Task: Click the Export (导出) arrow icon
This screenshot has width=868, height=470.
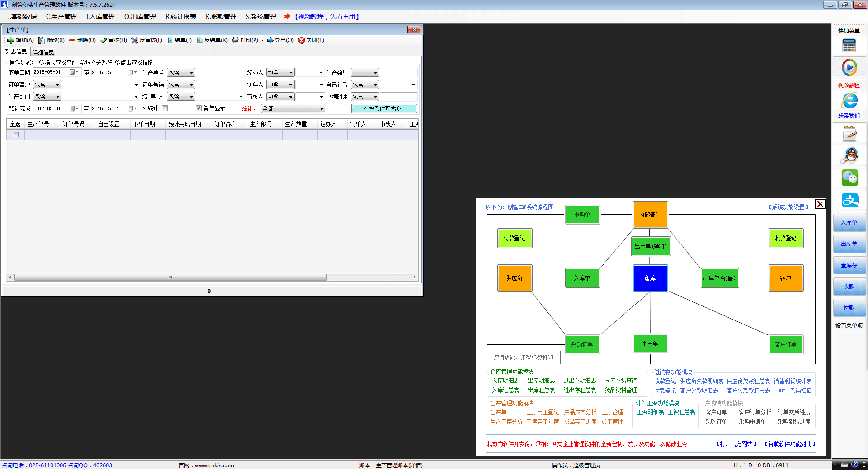Action: tap(270, 40)
